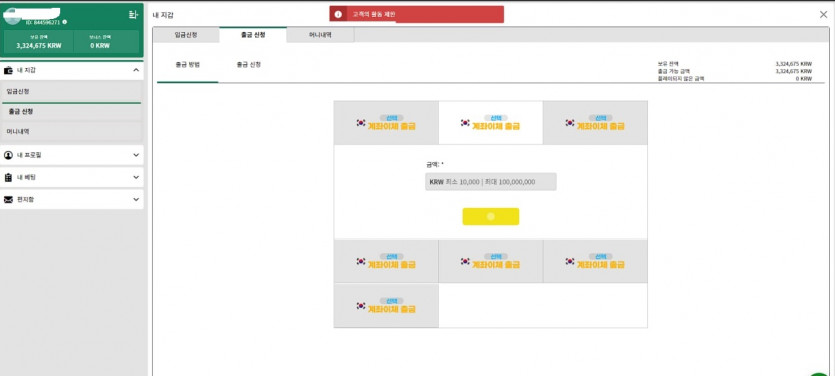Click the yellow submit button below the amount field
Viewport: 835px width, 376px height.
click(x=490, y=216)
